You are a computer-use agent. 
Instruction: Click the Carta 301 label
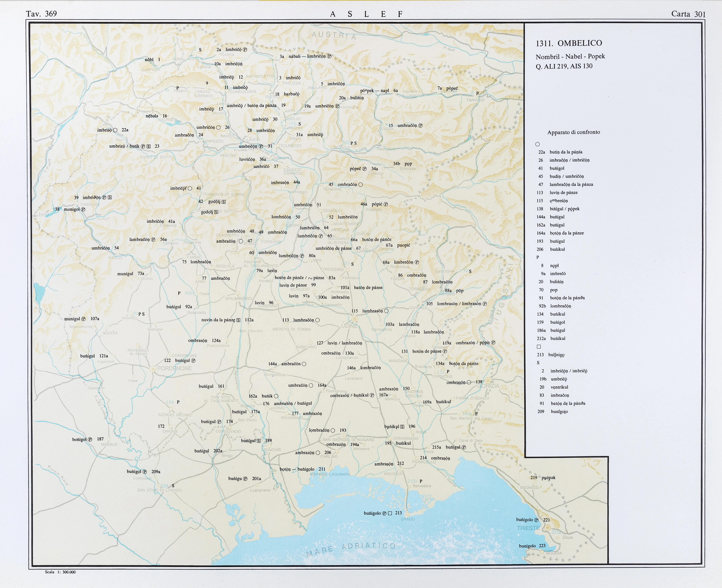click(x=688, y=14)
